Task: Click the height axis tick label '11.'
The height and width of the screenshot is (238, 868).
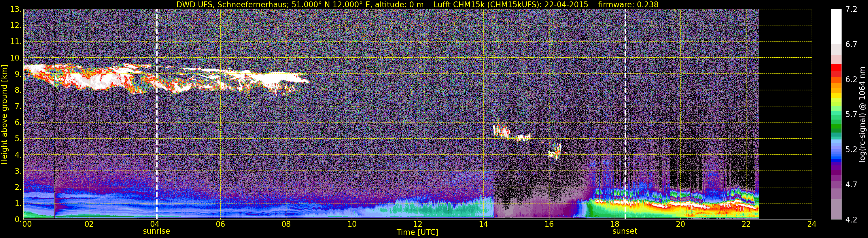Action: click(15, 42)
